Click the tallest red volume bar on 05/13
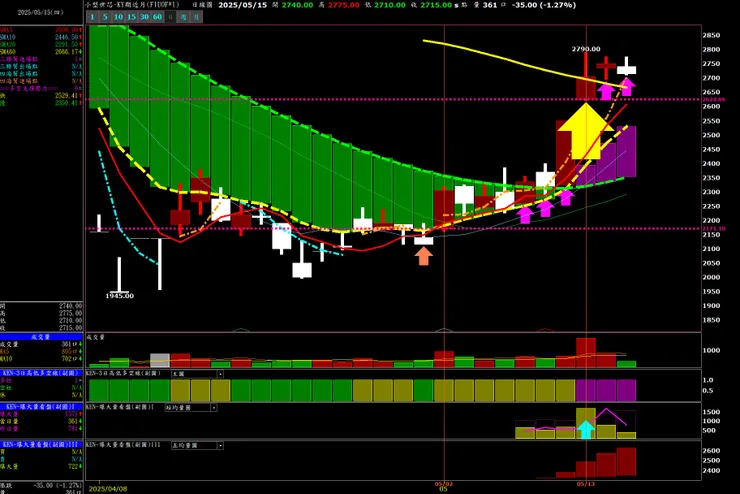This screenshot has height=494, width=740. pyautogui.click(x=586, y=352)
